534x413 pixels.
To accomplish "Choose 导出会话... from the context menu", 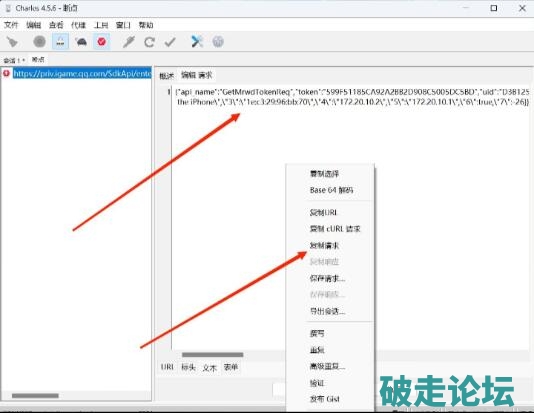I will pos(327,311).
